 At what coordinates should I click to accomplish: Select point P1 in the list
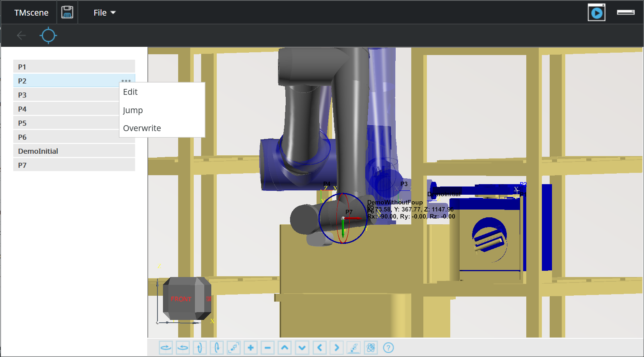click(74, 67)
